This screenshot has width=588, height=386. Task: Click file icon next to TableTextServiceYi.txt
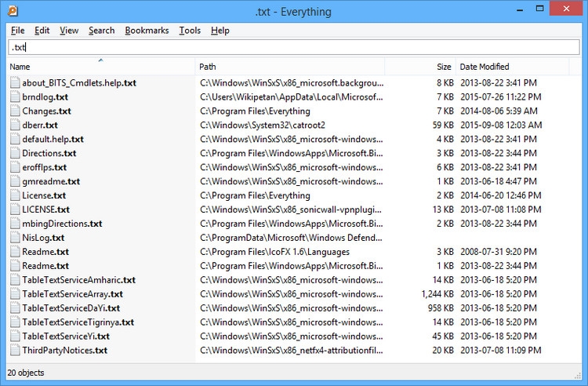[15, 336]
